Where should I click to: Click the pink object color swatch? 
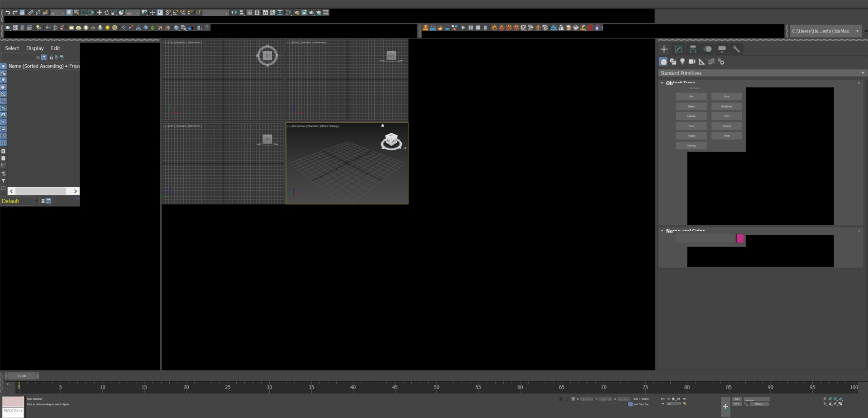coord(740,238)
